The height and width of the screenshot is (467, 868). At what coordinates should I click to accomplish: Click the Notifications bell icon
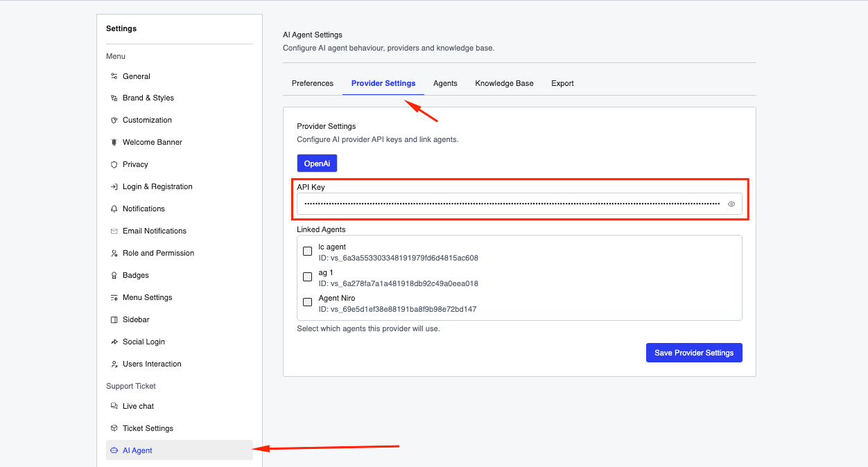pyautogui.click(x=114, y=209)
